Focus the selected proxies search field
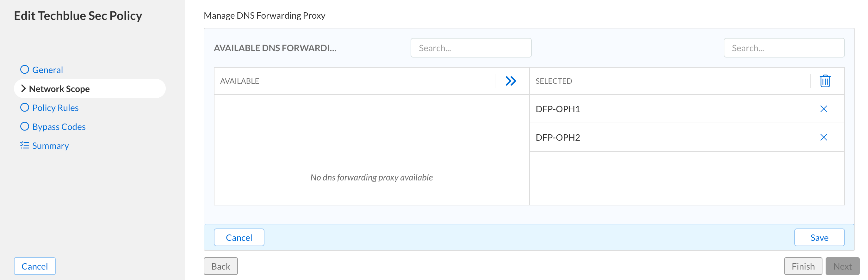The width and height of the screenshot is (868, 280). (x=784, y=48)
